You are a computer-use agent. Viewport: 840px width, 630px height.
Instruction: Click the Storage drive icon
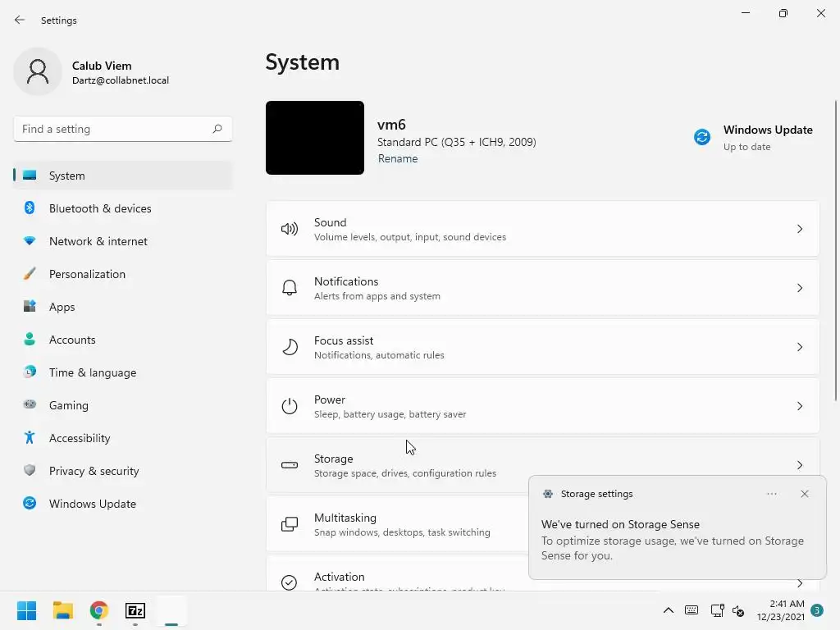[290, 465]
